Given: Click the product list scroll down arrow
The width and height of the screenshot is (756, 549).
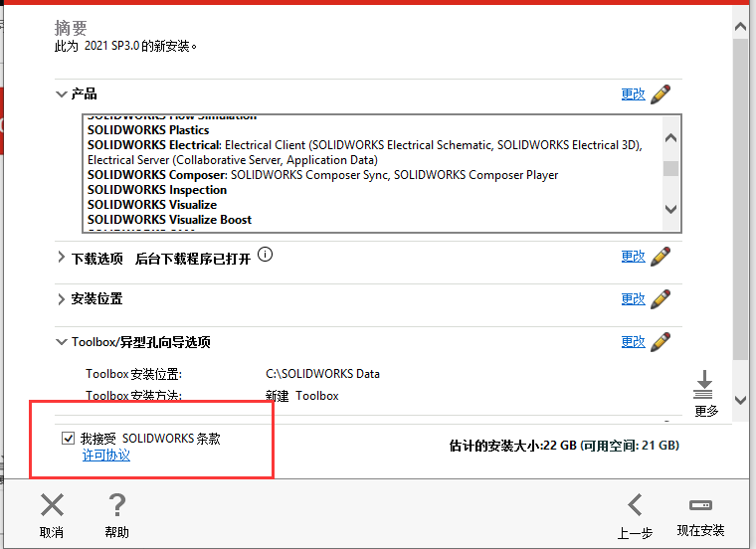Looking at the screenshot, I should (x=670, y=209).
